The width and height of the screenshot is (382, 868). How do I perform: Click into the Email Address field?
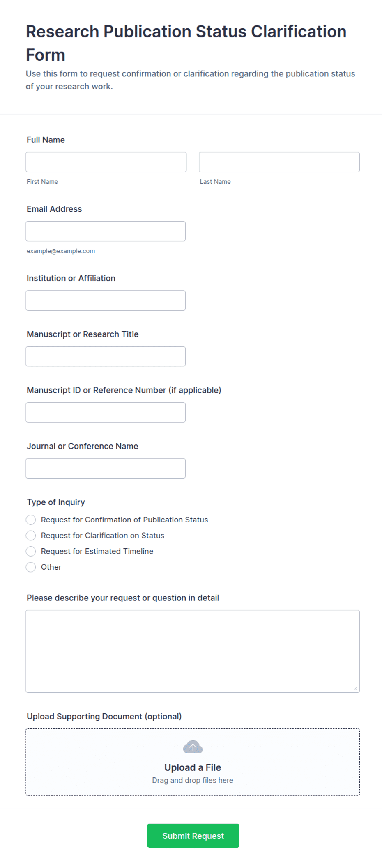(x=106, y=231)
